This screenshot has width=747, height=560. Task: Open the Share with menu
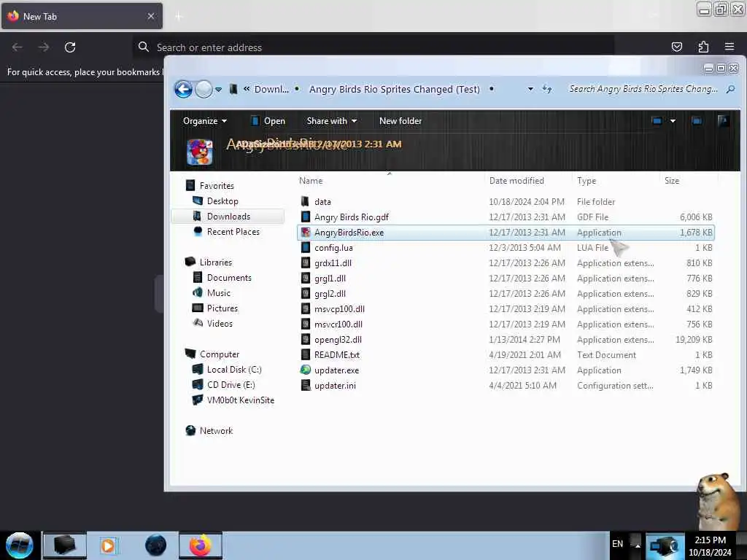pos(332,121)
